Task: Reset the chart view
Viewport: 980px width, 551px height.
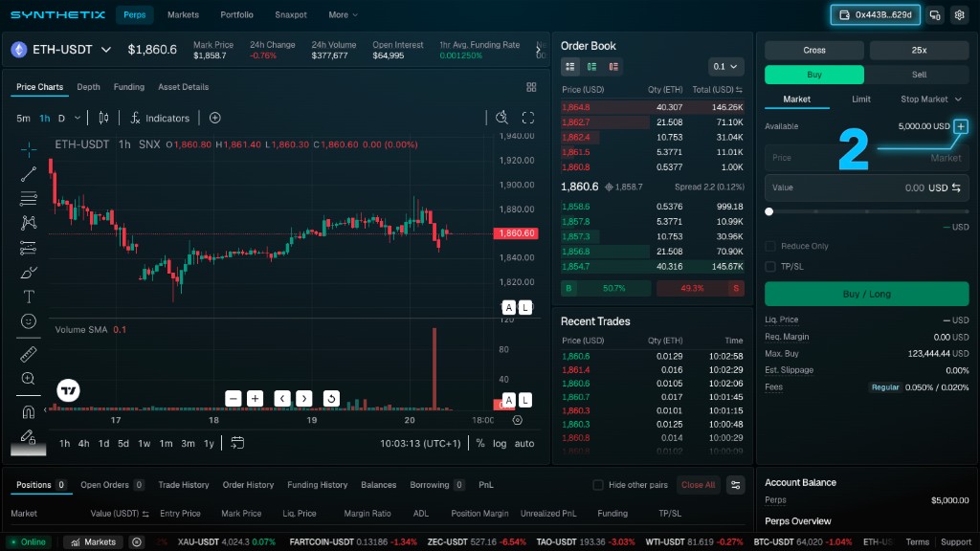Action: 331,399
